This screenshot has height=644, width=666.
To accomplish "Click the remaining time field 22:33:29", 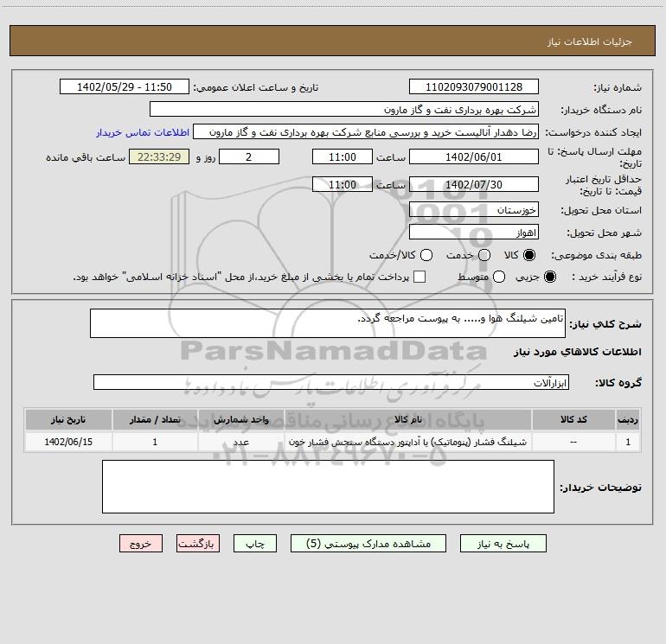I will [x=159, y=156].
